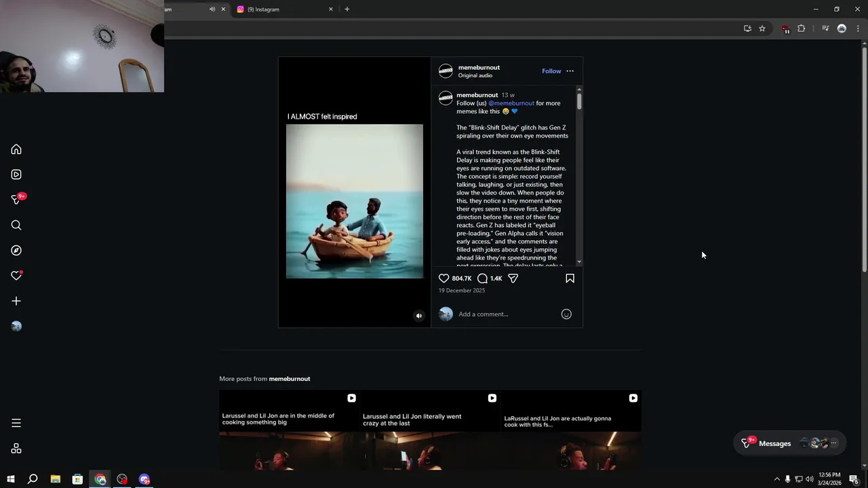Open Chrome profile avatar

pyautogui.click(x=842, y=28)
